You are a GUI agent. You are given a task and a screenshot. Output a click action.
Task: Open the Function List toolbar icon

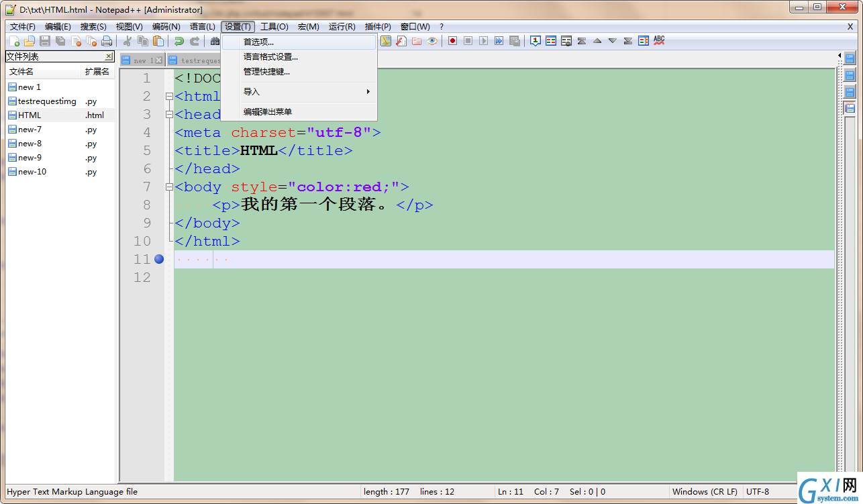[x=401, y=41]
